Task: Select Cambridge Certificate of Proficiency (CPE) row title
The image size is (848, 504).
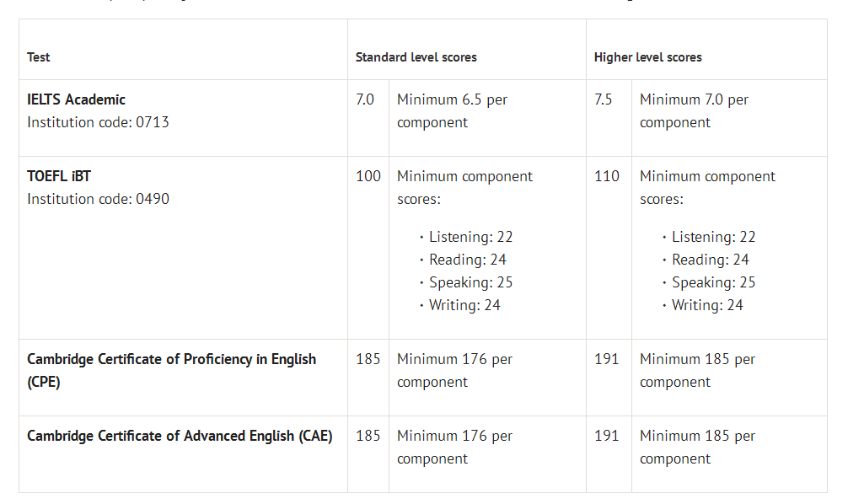Action: 171,371
